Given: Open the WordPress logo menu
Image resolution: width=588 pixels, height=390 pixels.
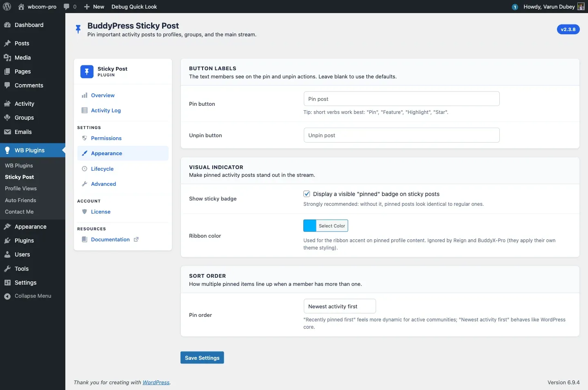Looking at the screenshot, I should [x=7, y=7].
